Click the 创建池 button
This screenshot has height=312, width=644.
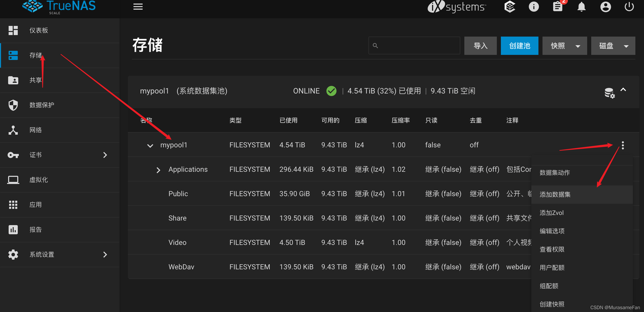[x=519, y=46]
